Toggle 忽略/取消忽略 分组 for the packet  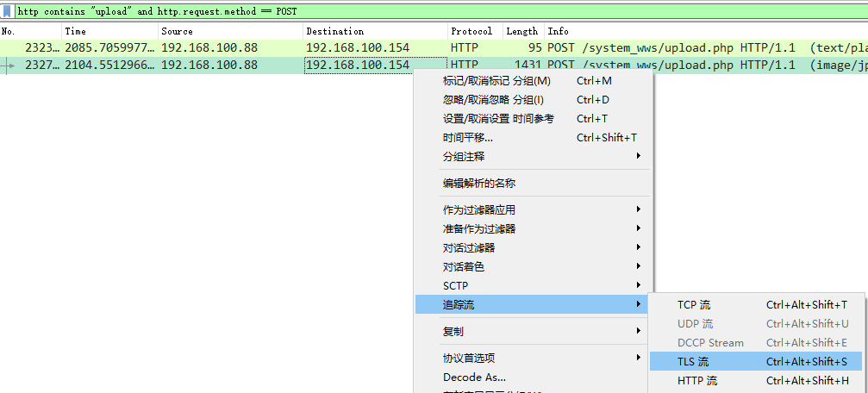click(x=493, y=100)
